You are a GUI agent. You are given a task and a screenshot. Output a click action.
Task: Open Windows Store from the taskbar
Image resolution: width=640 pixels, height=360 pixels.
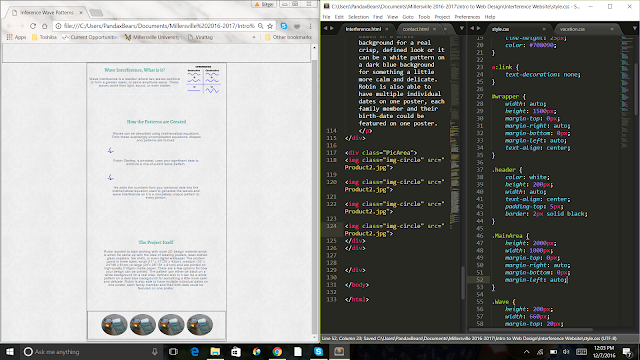[236, 351]
